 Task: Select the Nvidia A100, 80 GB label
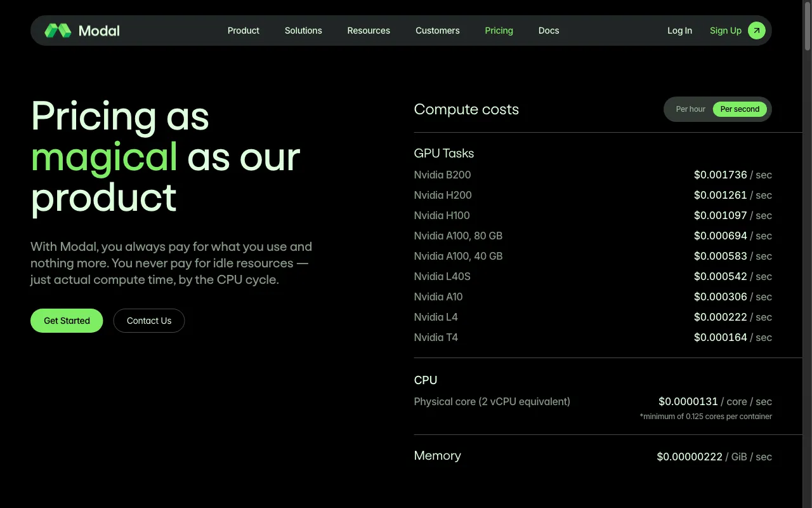458,236
